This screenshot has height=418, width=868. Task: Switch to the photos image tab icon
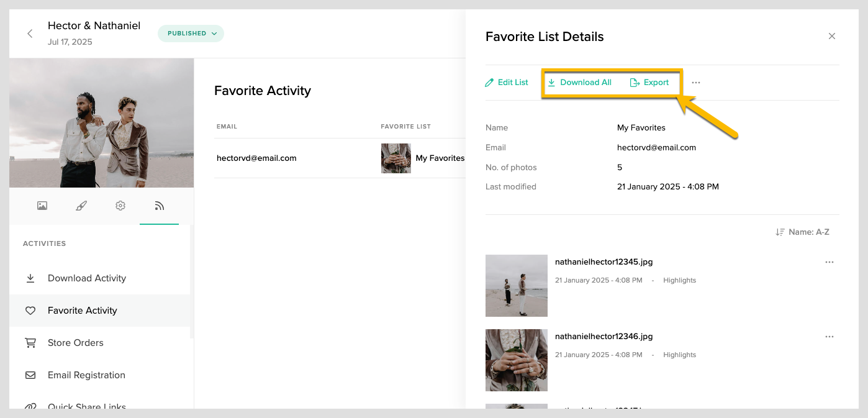click(x=42, y=206)
